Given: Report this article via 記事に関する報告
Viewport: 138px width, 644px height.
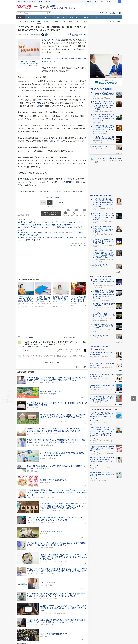Looking at the screenshot, I should click(24, 215).
